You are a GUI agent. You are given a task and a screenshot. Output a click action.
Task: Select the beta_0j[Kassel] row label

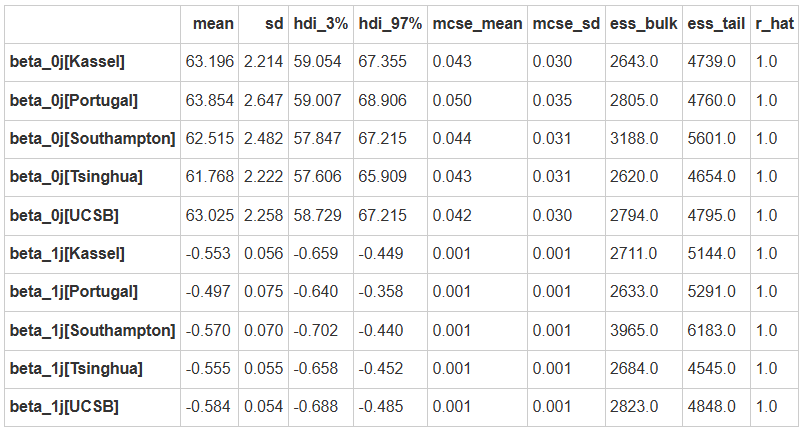pyautogui.click(x=66, y=62)
